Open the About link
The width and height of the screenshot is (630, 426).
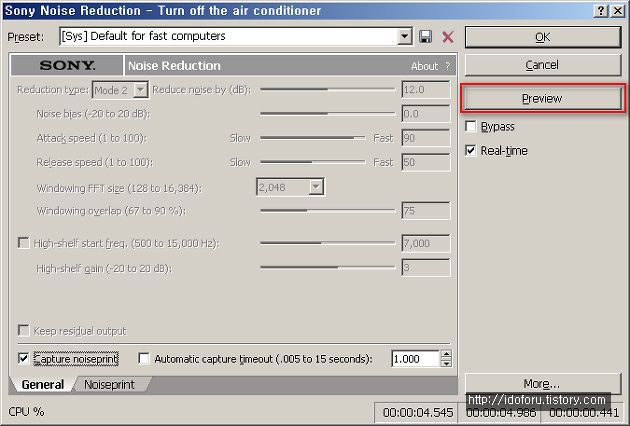click(424, 66)
